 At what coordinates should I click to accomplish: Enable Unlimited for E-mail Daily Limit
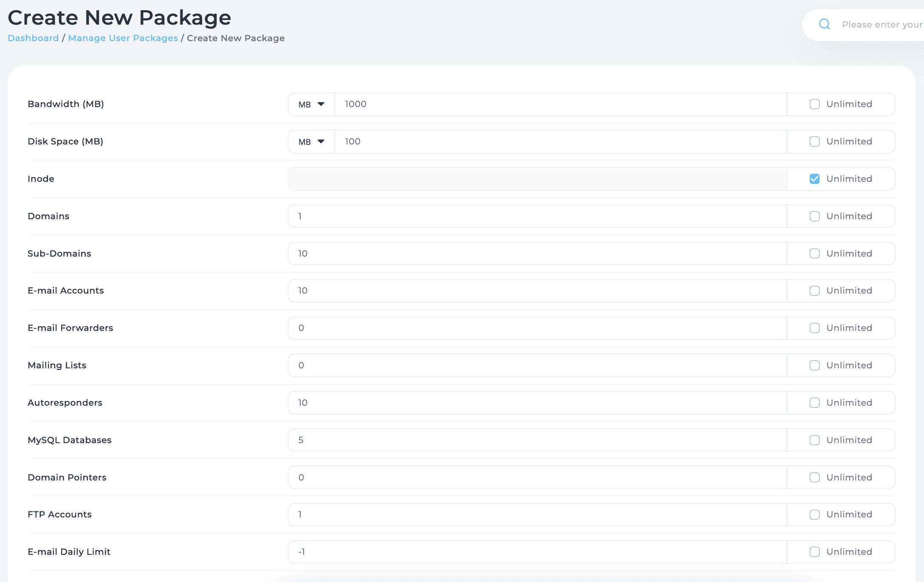tap(814, 552)
